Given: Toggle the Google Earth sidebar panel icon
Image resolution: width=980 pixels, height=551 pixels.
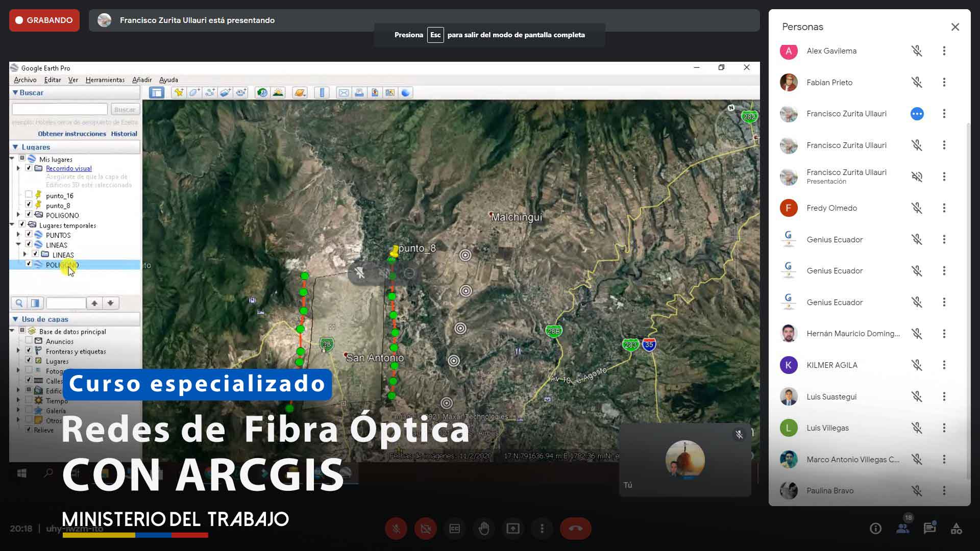Looking at the screenshot, I should pos(157,92).
